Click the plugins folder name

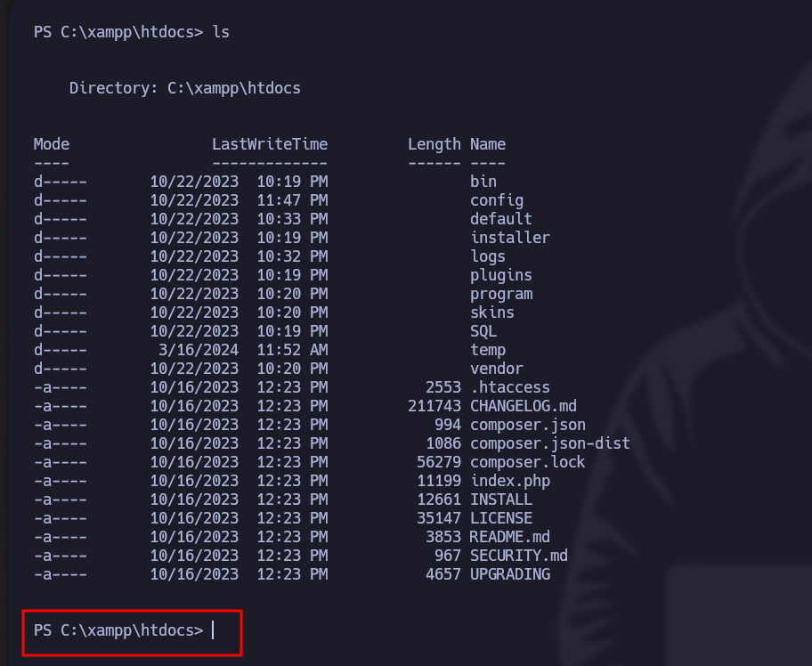pyautogui.click(x=501, y=275)
